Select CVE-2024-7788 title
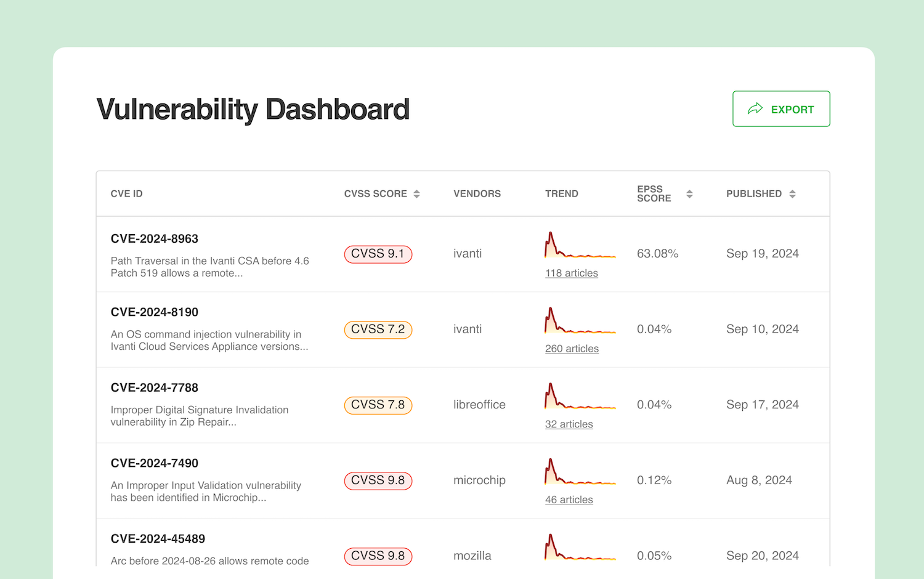This screenshot has width=924, height=579. point(155,387)
